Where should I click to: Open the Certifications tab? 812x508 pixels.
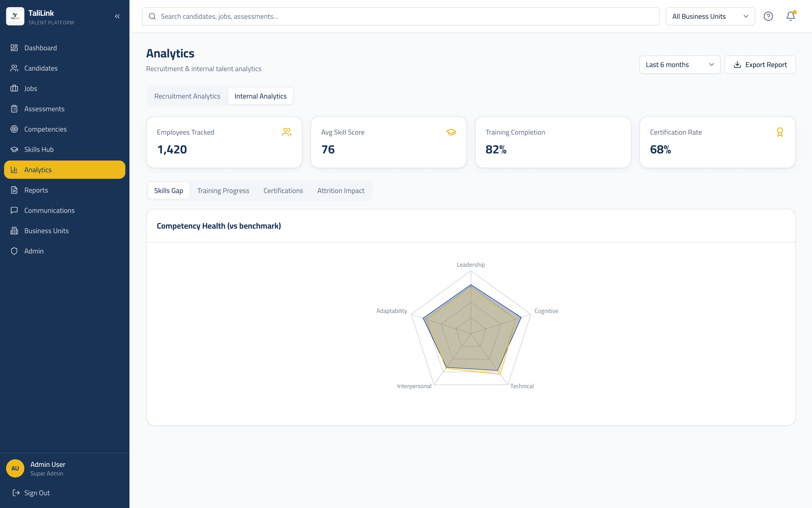coord(283,190)
